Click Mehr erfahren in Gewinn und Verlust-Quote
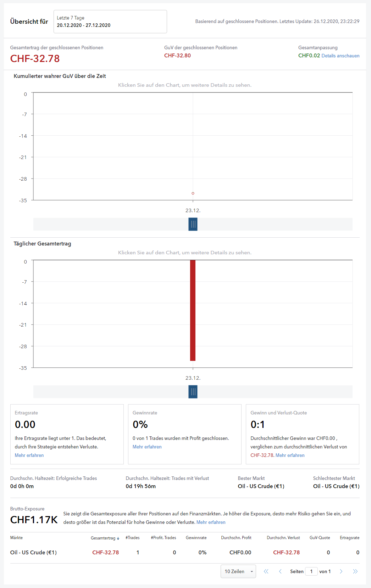Image resolution: width=371 pixels, height=588 pixels. [x=290, y=456]
